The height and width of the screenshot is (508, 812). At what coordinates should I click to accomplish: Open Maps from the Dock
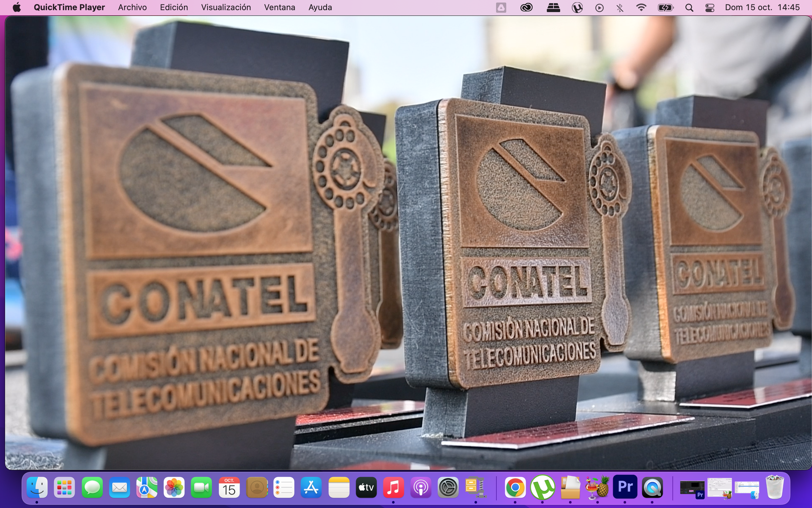147,487
